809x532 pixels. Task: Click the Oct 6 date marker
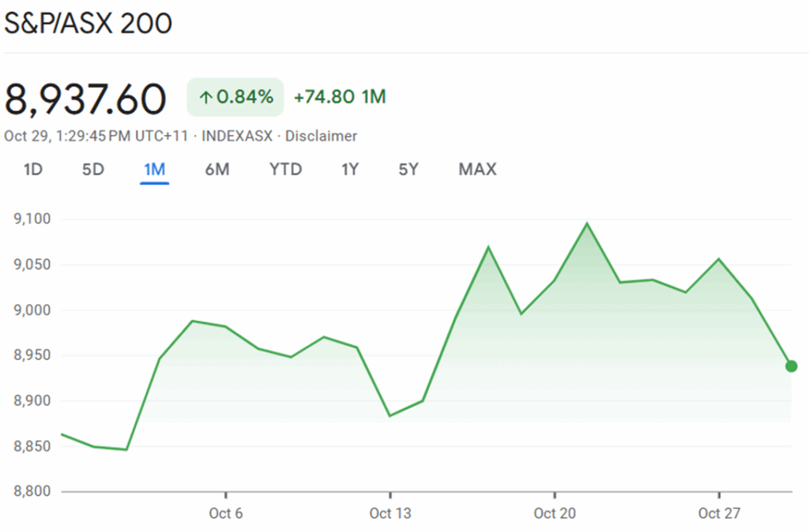tap(226, 514)
